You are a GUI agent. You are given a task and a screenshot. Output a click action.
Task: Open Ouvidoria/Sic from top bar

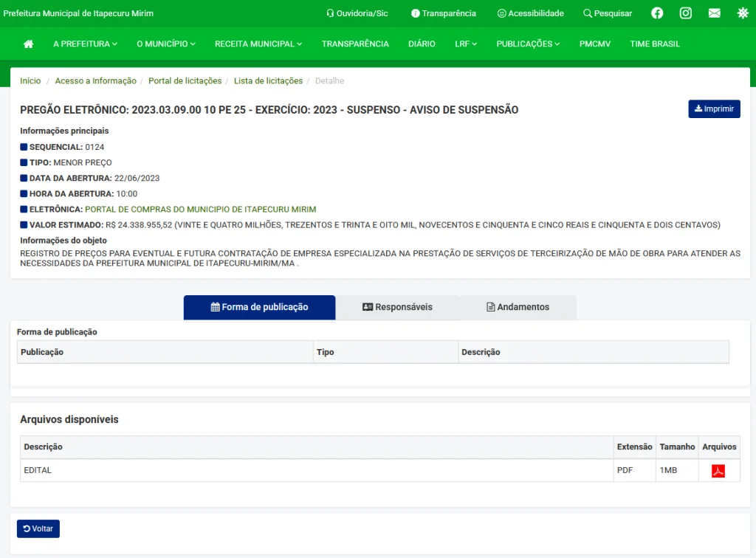(357, 13)
